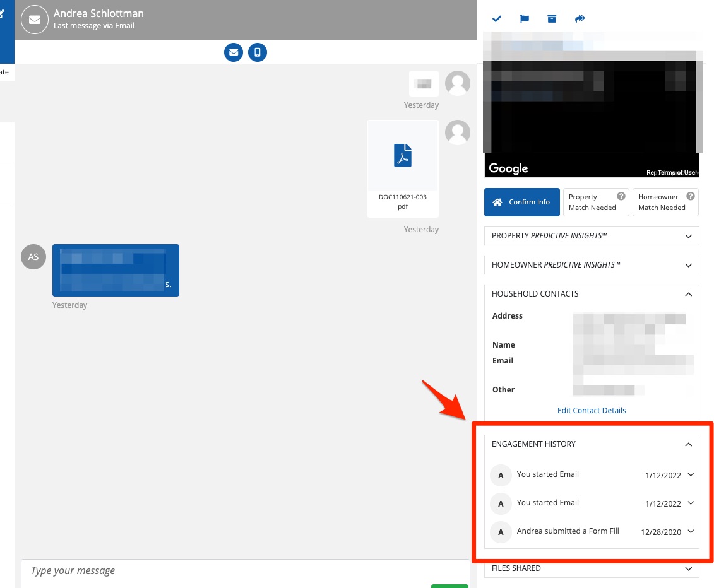Collapse the Household Contacts section
The image size is (714, 588).
click(x=688, y=294)
